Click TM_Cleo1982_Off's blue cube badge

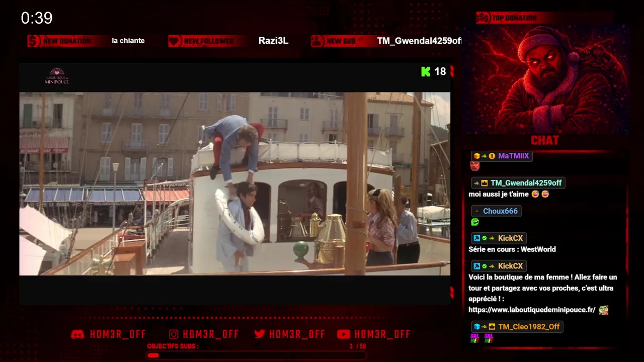(x=476, y=327)
